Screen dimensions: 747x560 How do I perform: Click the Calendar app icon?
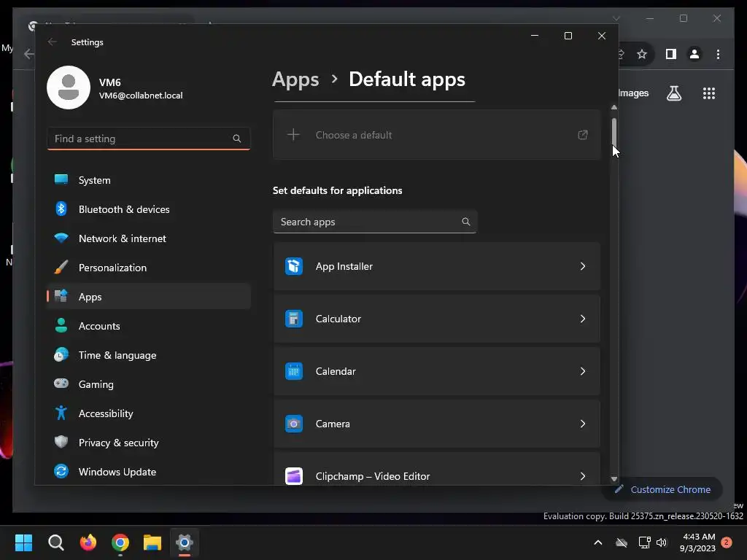(294, 371)
